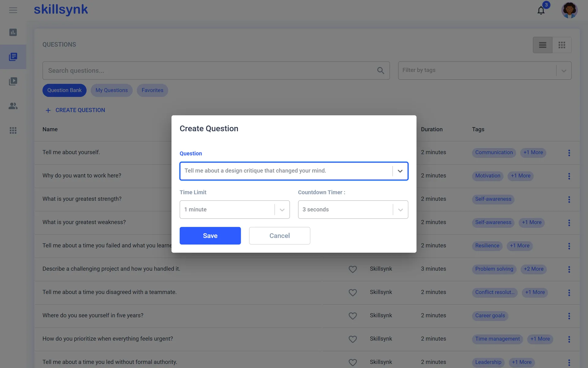Save the new question
This screenshot has width=588, height=368.
pyautogui.click(x=210, y=236)
